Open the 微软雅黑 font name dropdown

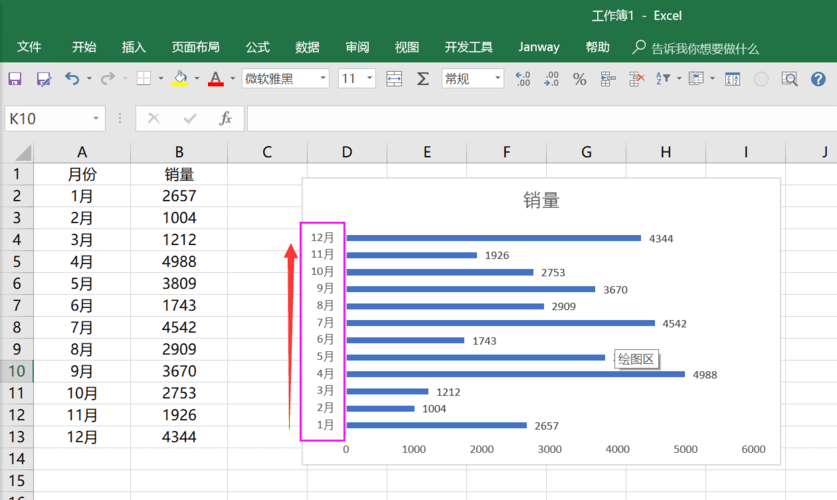[323, 78]
